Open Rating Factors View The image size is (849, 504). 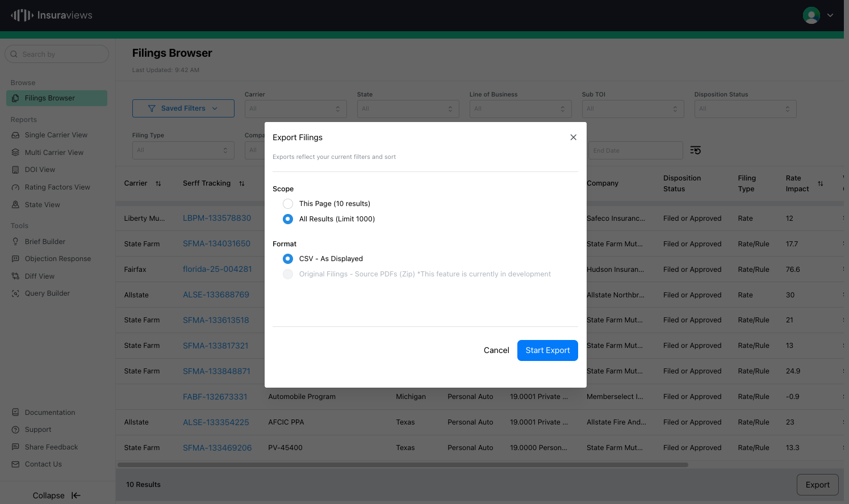[57, 187]
